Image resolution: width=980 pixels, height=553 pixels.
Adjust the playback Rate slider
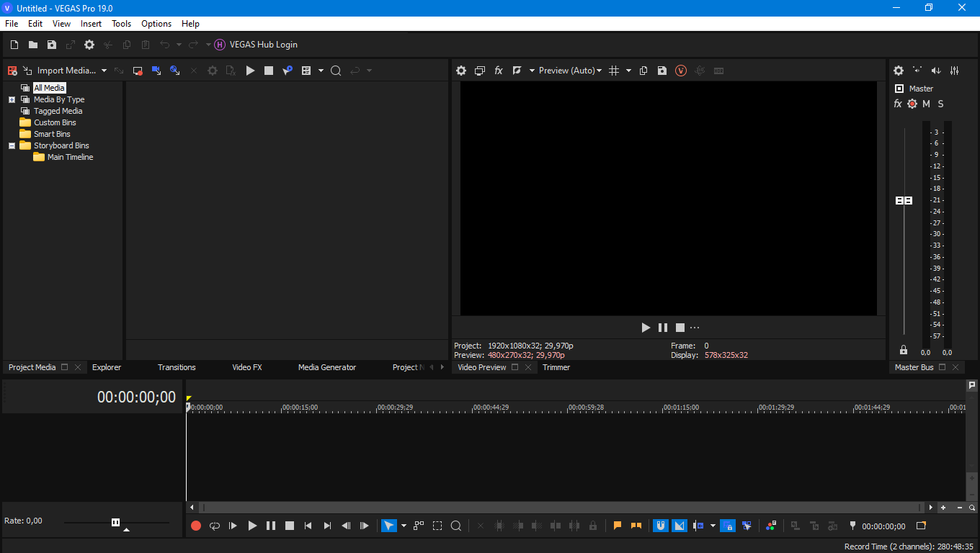(x=116, y=522)
